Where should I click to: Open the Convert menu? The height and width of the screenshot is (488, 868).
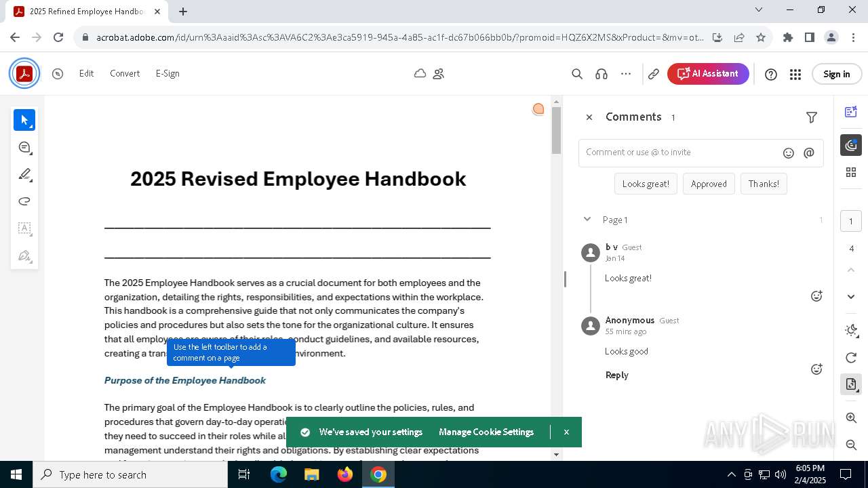coord(125,74)
